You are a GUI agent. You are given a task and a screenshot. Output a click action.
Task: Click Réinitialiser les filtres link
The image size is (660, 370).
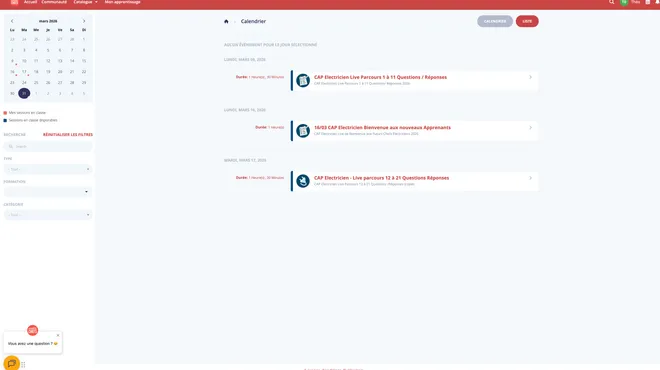68,135
